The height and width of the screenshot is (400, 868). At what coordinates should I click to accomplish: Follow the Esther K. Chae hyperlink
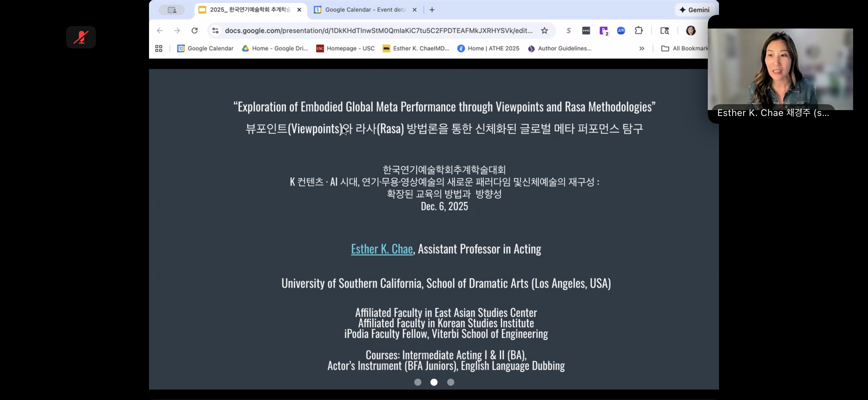[382, 249]
